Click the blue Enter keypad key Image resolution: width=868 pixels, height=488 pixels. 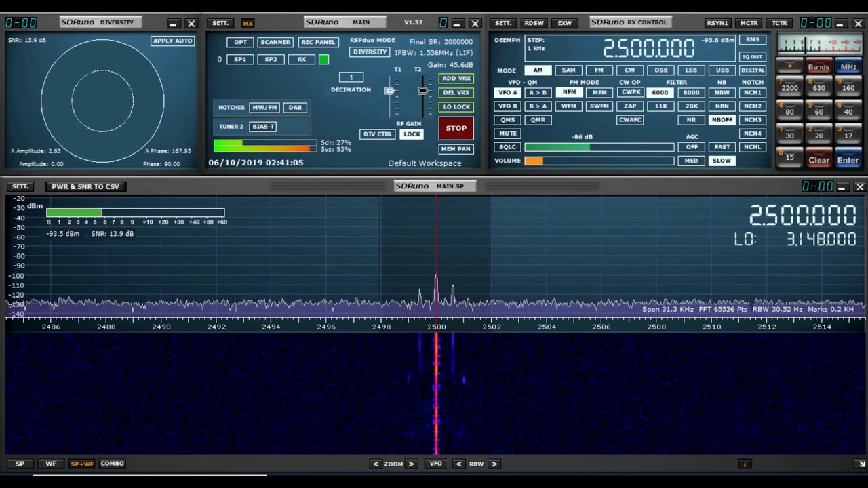pyautogui.click(x=848, y=160)
